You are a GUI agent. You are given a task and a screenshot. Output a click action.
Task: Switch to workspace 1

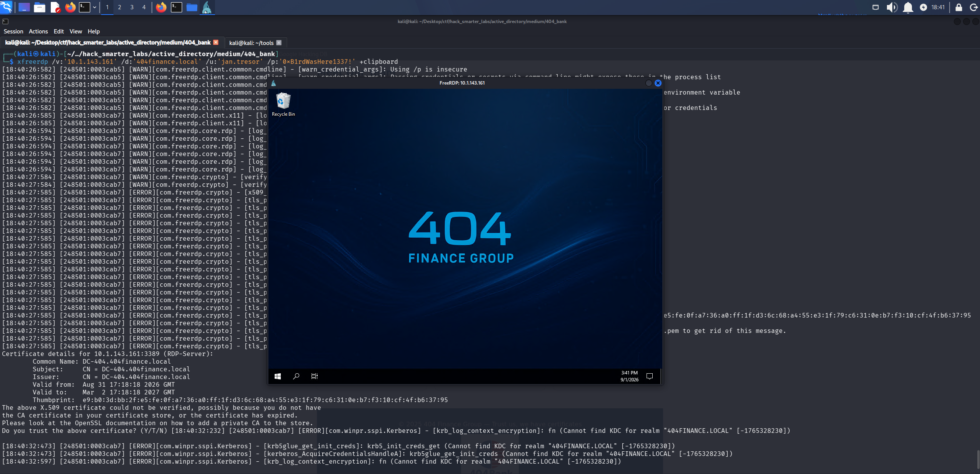107,7
